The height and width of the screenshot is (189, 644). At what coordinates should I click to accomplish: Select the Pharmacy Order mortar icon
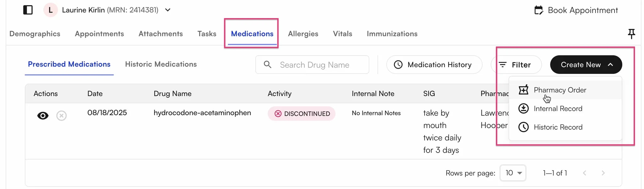click(x=524, y=90)
